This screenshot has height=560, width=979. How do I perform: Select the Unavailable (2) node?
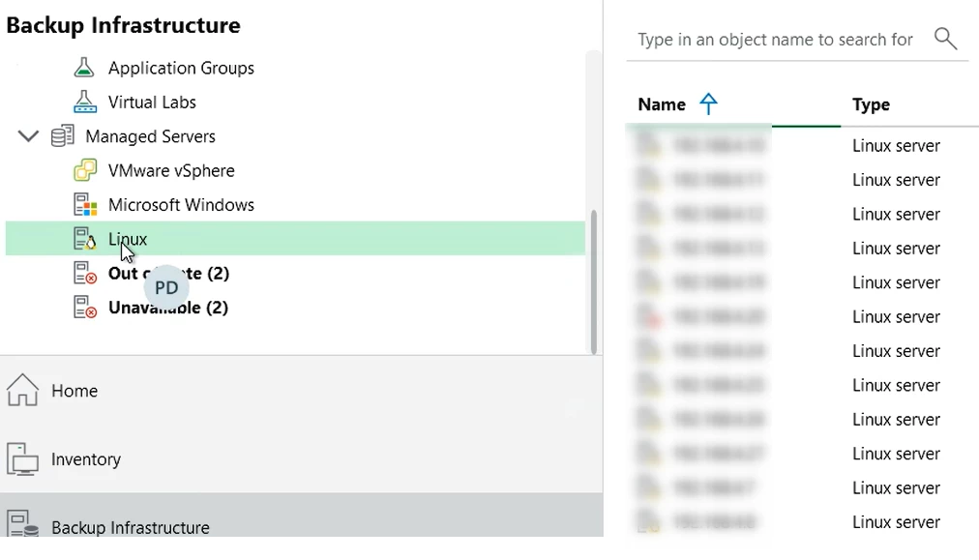coord(168,308)
